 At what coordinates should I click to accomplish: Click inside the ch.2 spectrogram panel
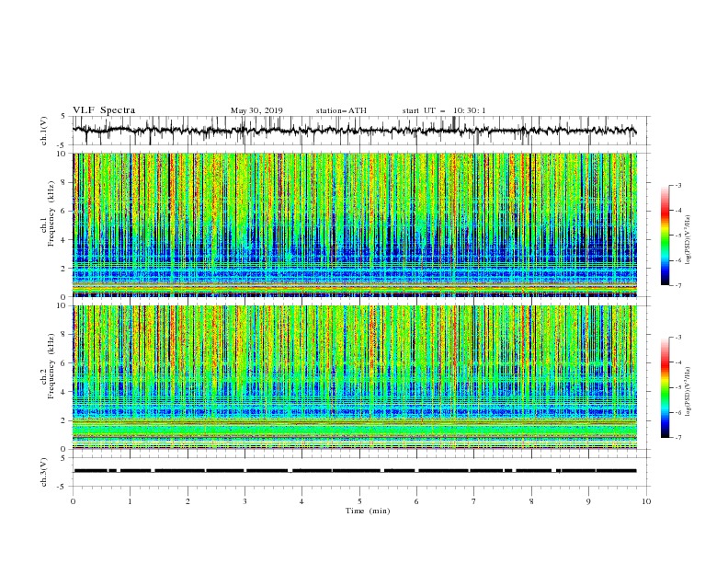pos(355,377)
